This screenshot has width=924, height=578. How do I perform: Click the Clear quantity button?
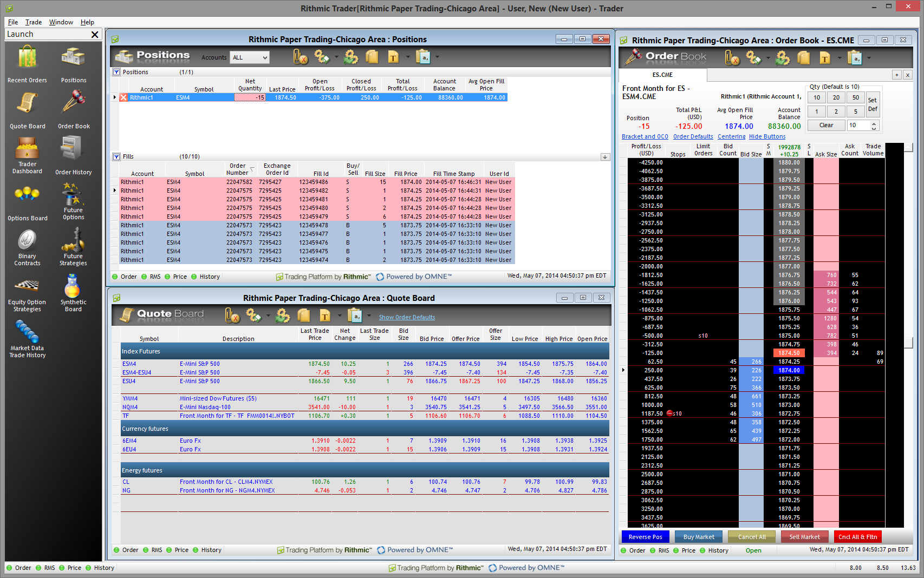[x=826, y=125]
